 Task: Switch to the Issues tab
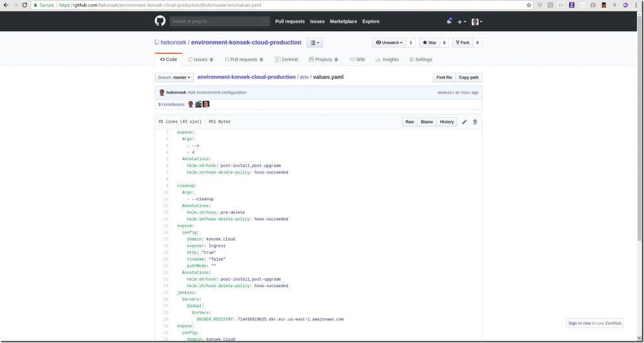pos(201,60)
